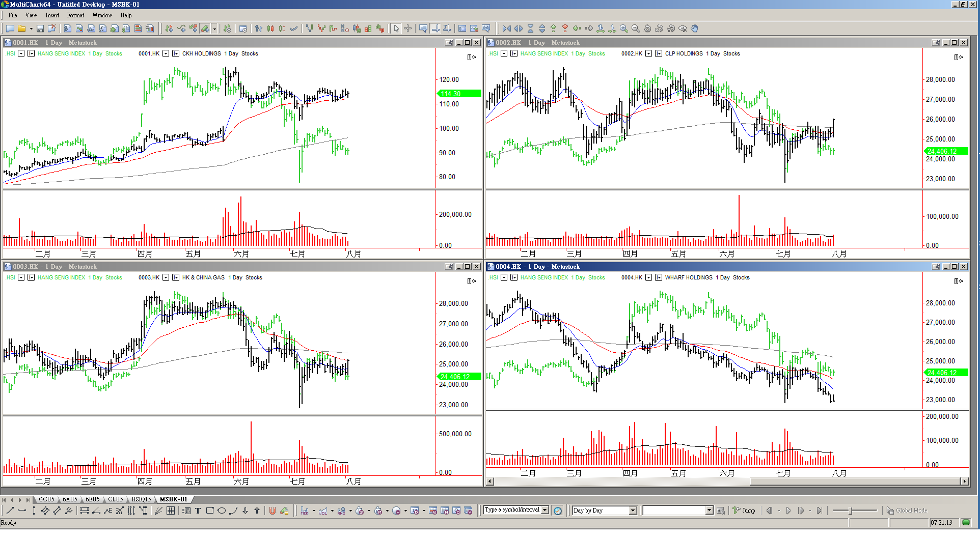980x538 pixels.
Task: Click the zoom in magnifier icon
Action: (x=623, y=29)
